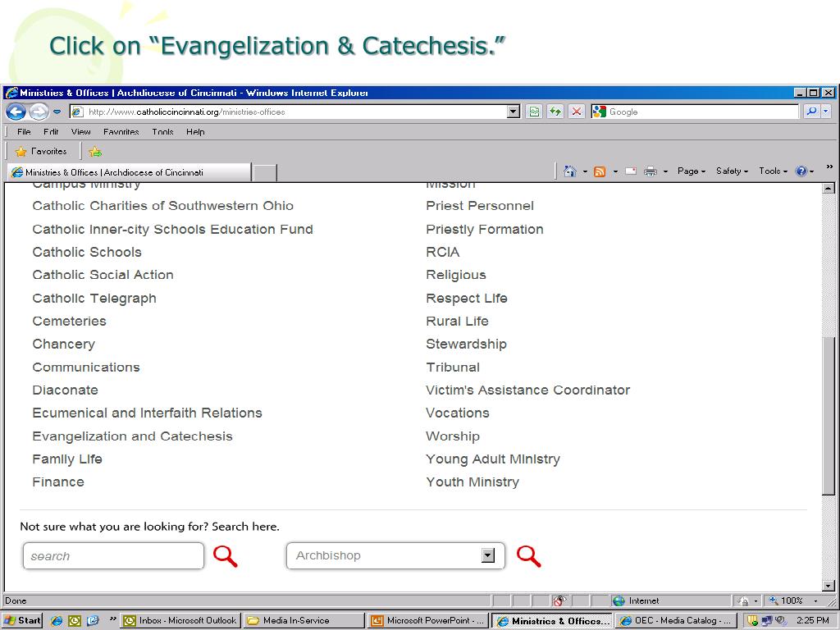The width and height of the screenshot is (840, 630).
Task: Open the Help menu
Action: 195,132
